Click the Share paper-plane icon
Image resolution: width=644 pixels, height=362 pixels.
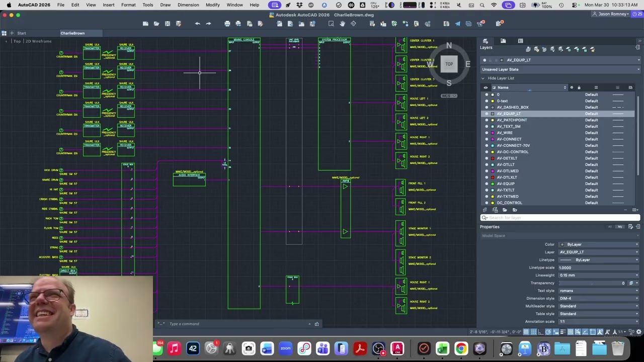point(457,24)
